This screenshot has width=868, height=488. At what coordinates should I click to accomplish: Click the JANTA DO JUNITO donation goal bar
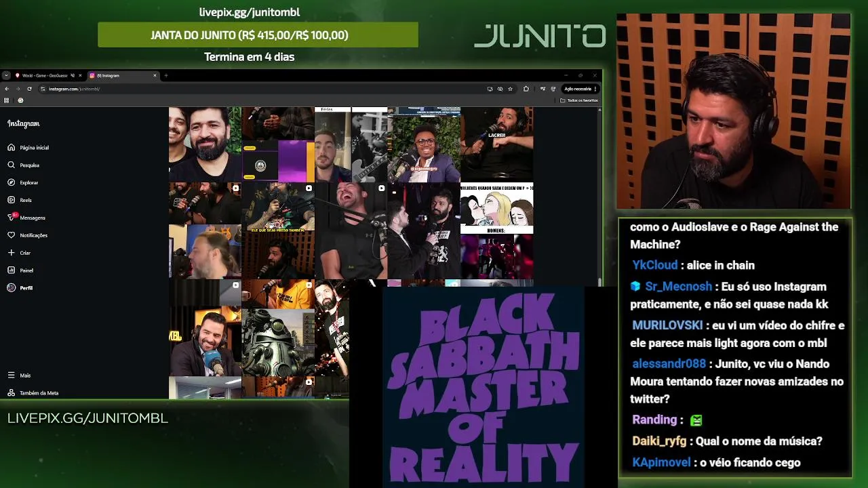pyautogui.click(x=258, y=35)
